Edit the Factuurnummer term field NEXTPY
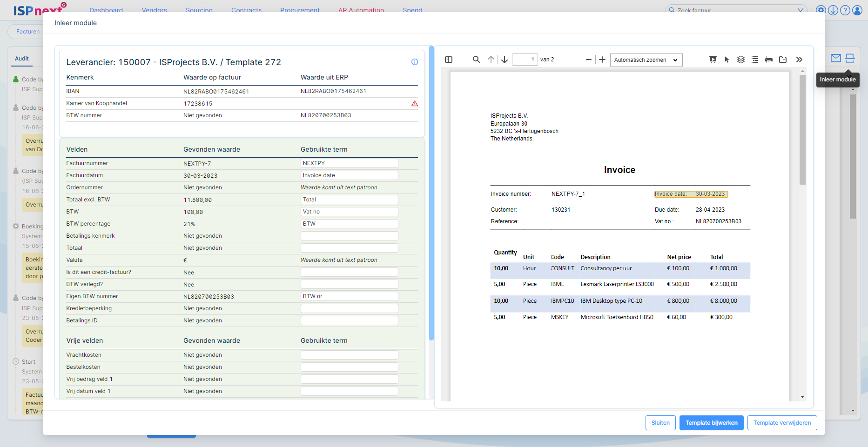The image size is (868, 447). 349,163
